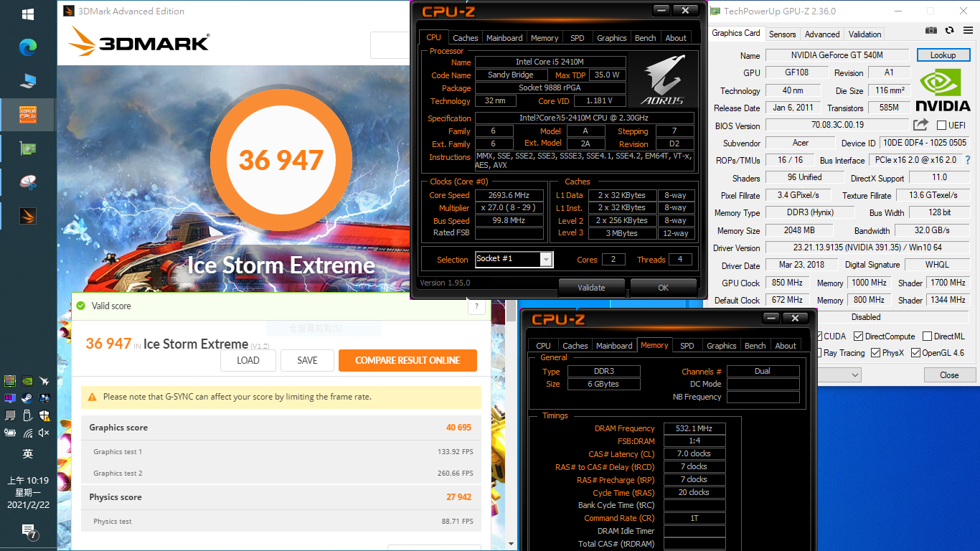
Task: Toggle the Ray Tracing checkbox
Action: [x=819, y=352]
